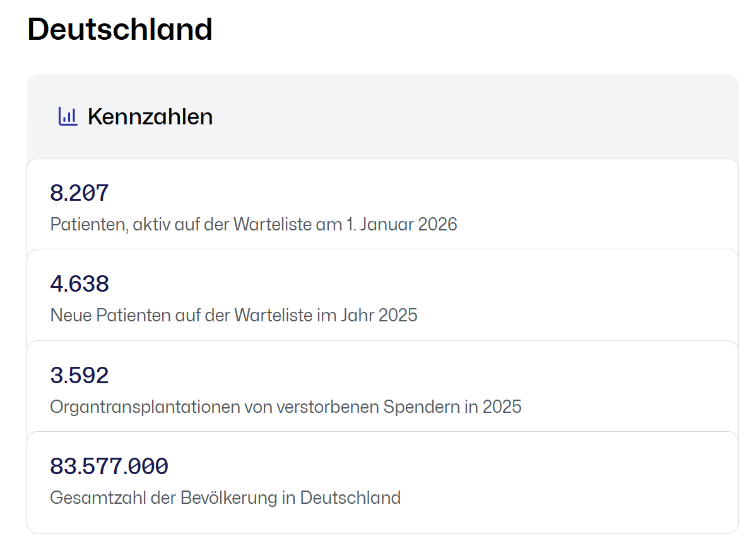Select the 8.207 waiting list figure

[x=80, y=193]
